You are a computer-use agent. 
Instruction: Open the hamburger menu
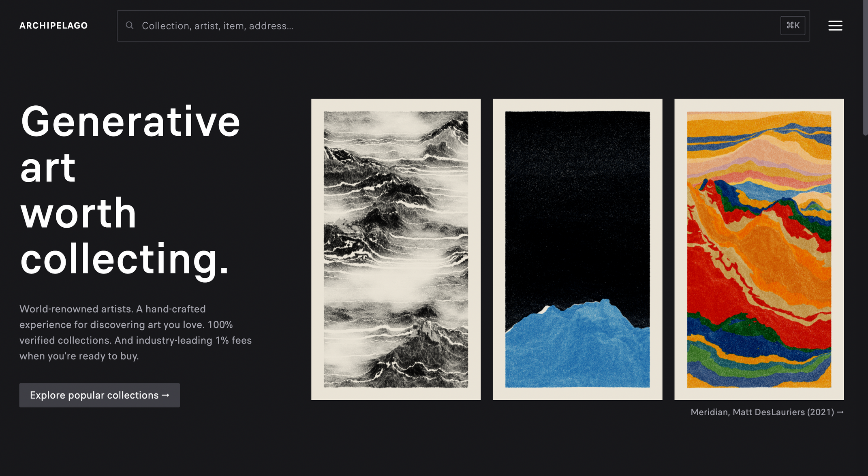coord(835,26)
